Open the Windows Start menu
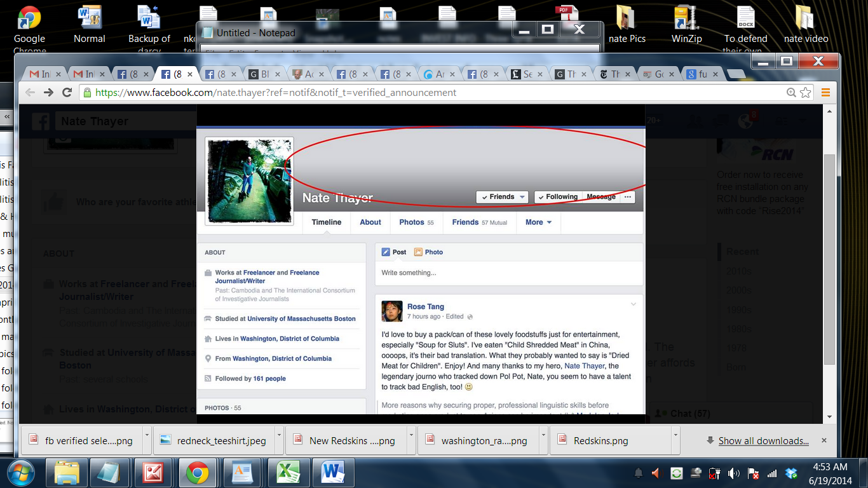This screenshot has width=868, height=488. [x=20, y=473]
